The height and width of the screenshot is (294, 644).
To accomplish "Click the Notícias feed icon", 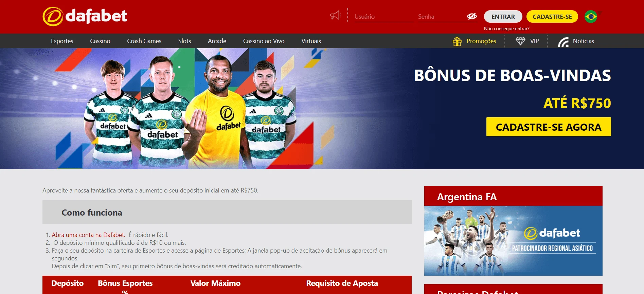I will point(563,41).
